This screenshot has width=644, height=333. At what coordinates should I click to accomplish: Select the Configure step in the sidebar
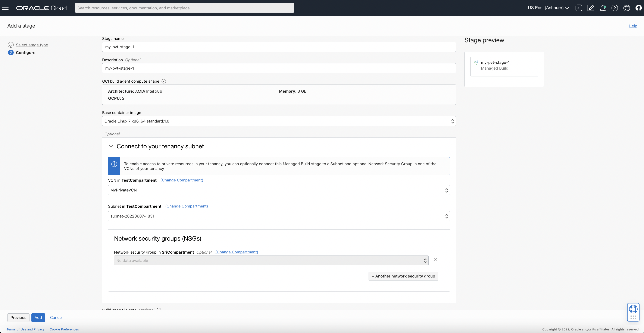[26, 53]
